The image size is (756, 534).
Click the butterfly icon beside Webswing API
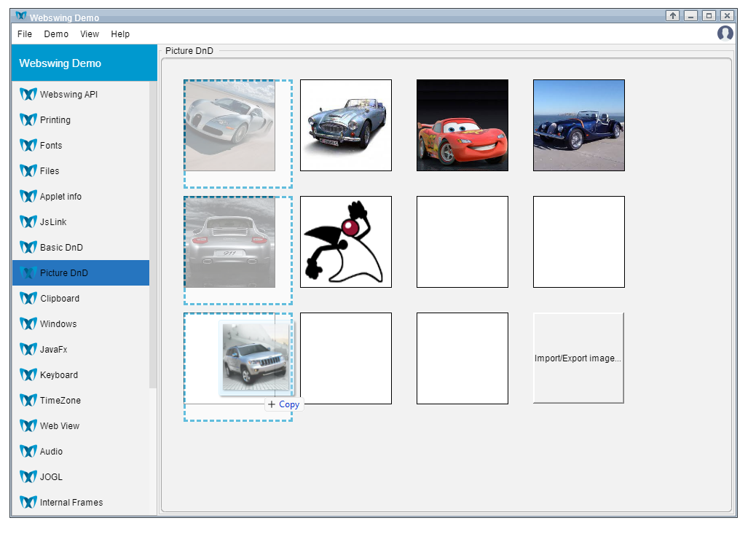[x=28, y=94]
